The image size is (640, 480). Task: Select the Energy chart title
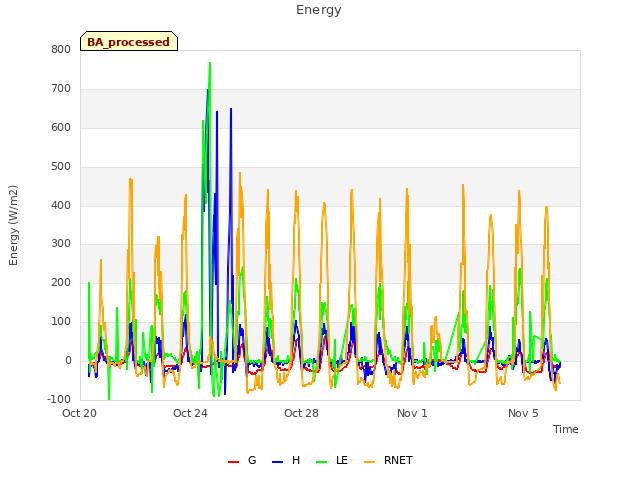click(319, 10)
